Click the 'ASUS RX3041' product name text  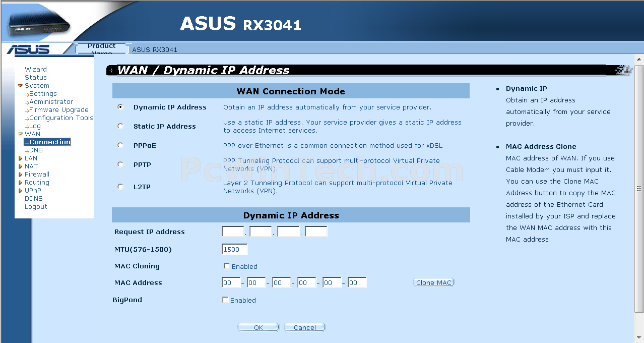155,49
